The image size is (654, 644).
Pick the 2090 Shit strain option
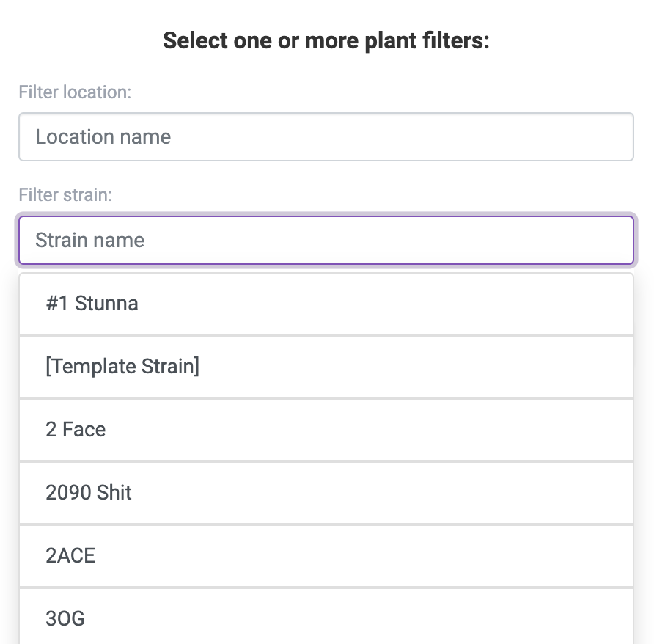pos(326,493)
